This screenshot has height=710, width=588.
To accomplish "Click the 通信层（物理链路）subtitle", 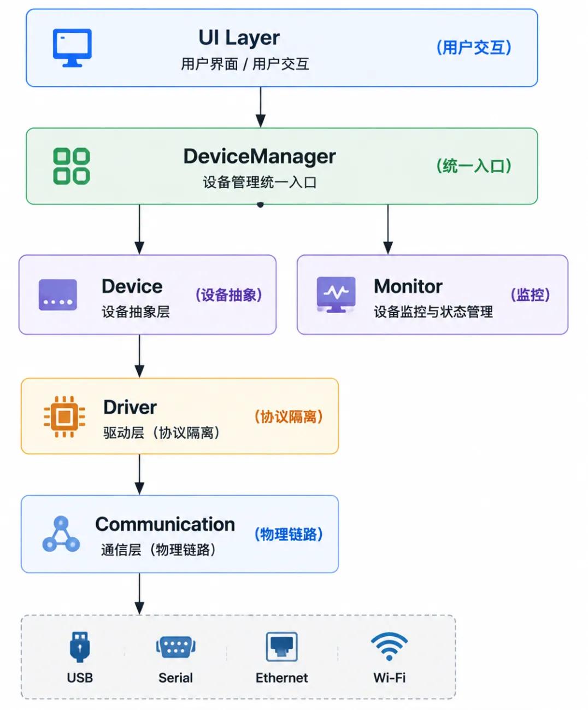I will point(159,550).
